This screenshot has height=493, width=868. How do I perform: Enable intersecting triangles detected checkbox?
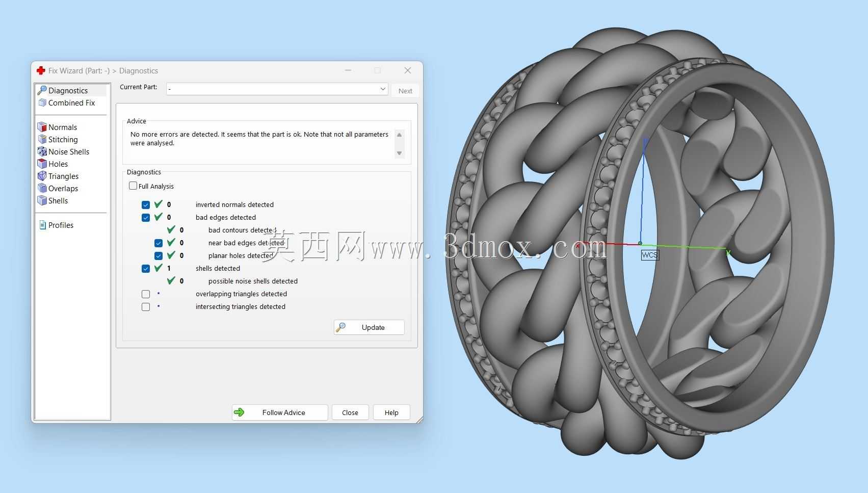point(146,307)
